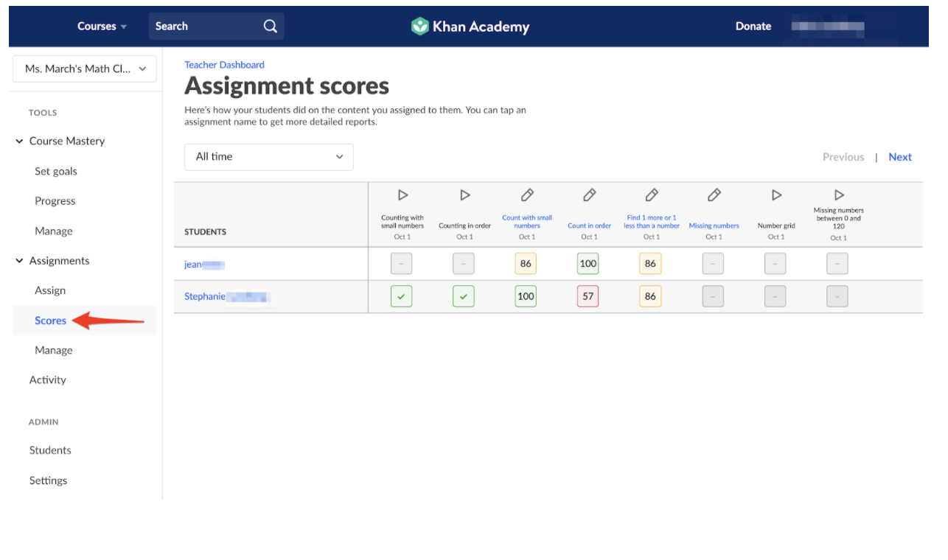Viewport: 948px width, 560px height.
Task: Click Stephanie's dash cell for Missing numbers between 0 and 120
Action: pyautogui.click(x=837, y=296)
